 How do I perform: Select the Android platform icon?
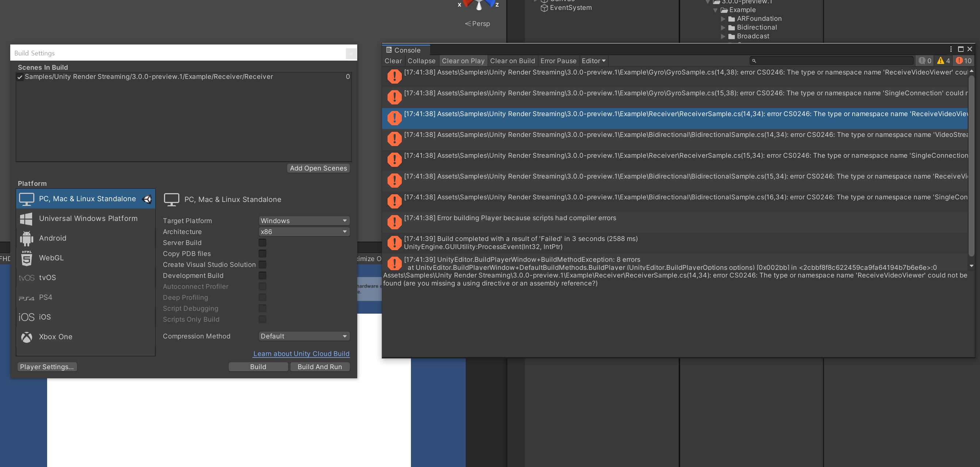tap(26, 238)
